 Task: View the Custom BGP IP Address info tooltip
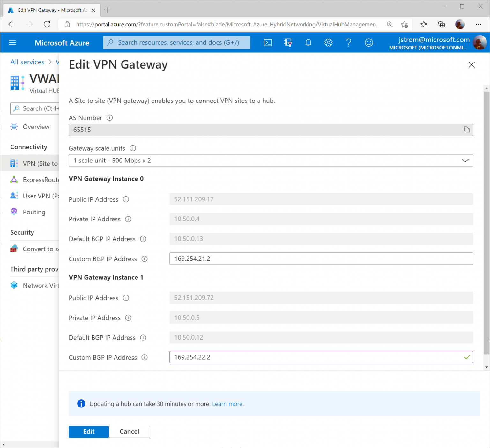(x=144, y=259)
